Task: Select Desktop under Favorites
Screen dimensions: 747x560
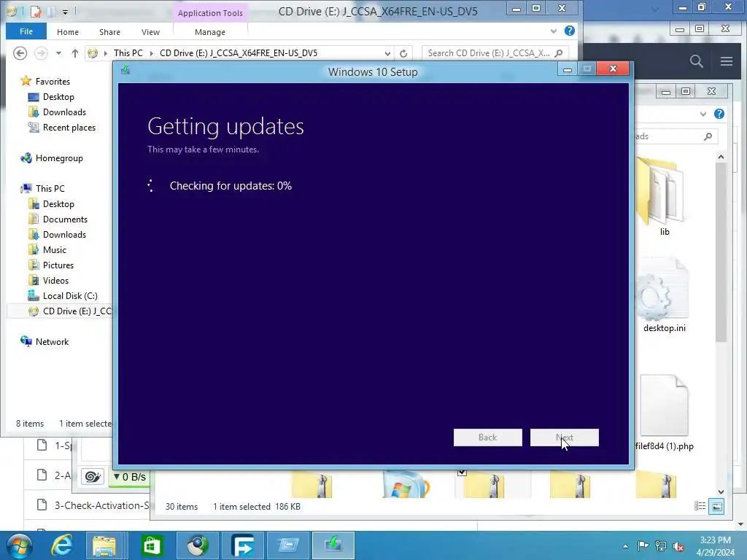Action: [x=58, y=97]
